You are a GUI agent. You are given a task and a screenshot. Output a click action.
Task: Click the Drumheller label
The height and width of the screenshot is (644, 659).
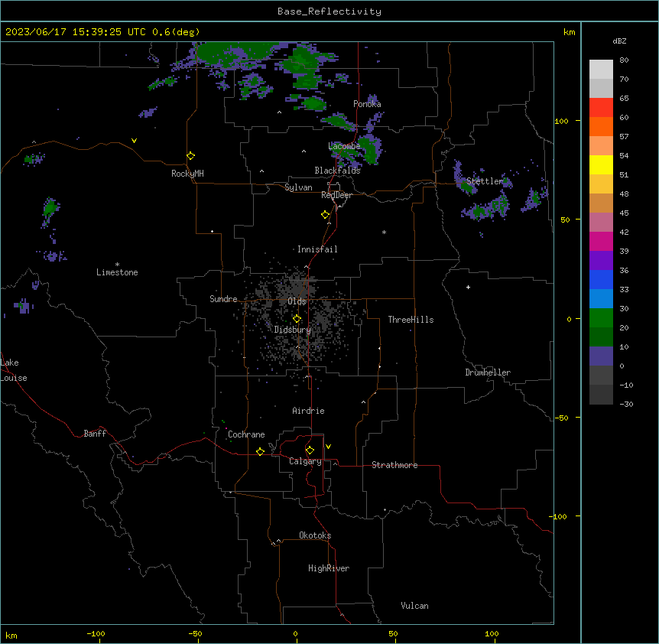point(488,372)
